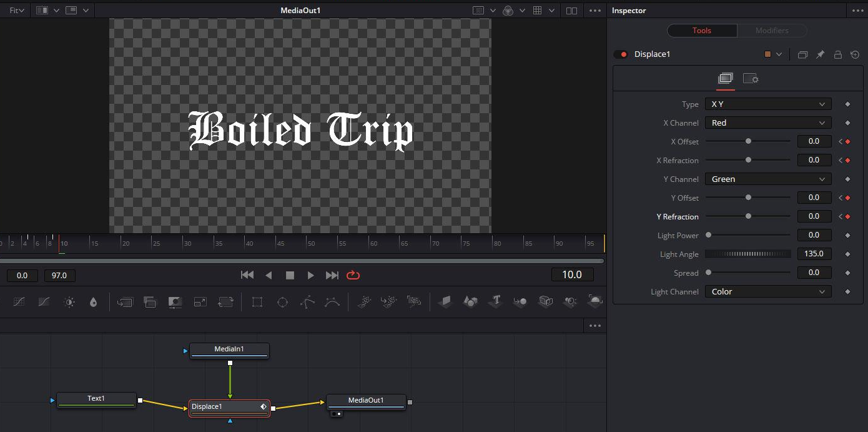868x432 pixels.
Task: Switch to the Tools tab in Inspector
Action: pos(702,30)
